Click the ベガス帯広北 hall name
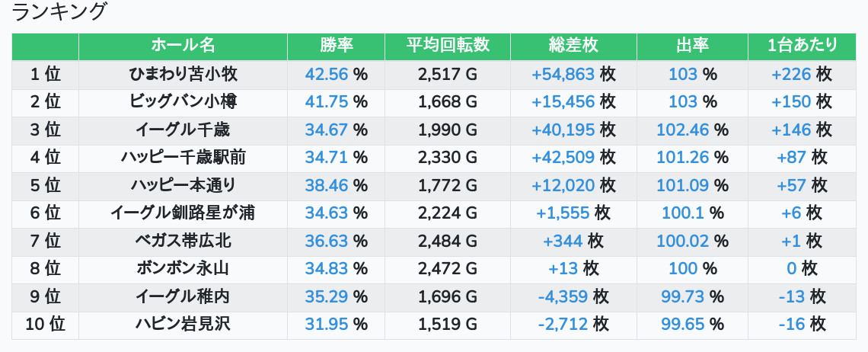The width and height of the screenshot is (868, 352). [183, 242]
